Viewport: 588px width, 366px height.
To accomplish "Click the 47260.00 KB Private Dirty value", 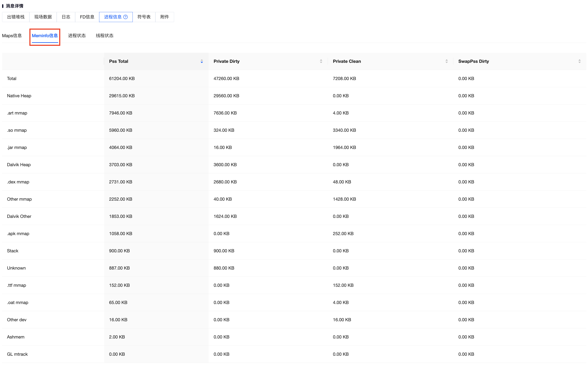I will coord(226,79).
